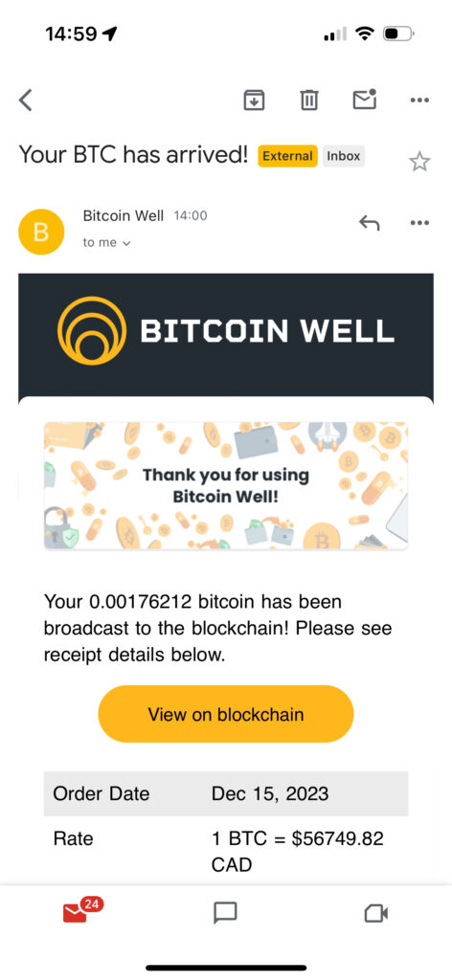Viewport: 452px width, 980px height.
Task: Tap the External label tag
Action: (287, 156)
